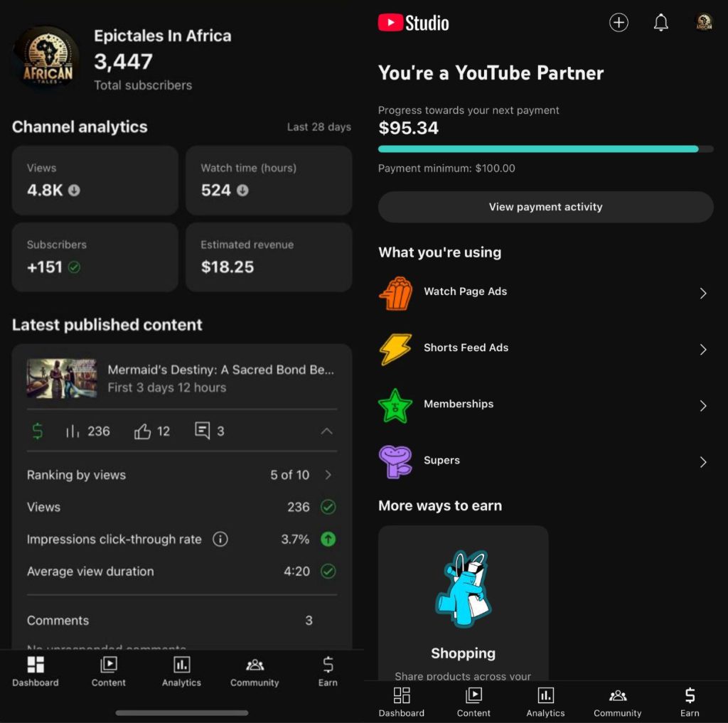Click the 3,447 total subscribers count

coord(124,61)
